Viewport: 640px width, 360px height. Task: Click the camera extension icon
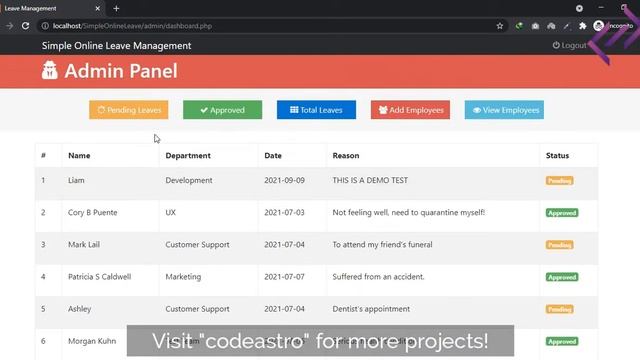[535, 26]
